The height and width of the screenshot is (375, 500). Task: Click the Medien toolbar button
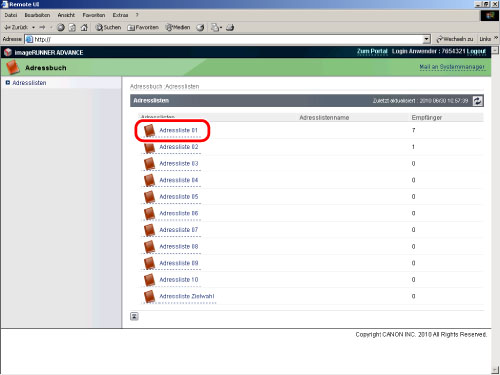[x=178, y=27]
